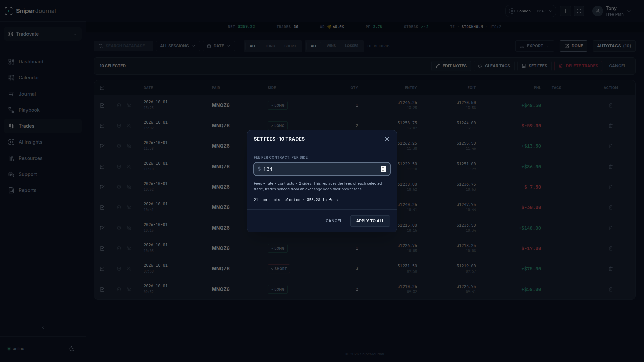The width and height of the screenshot is (644, 362).
Task: Open the Playbook section
Action: point(43,110)
